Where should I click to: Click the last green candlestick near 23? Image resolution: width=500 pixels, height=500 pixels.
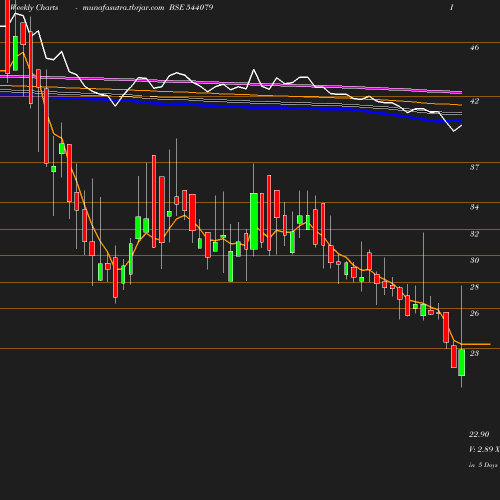tap(461, 362)
